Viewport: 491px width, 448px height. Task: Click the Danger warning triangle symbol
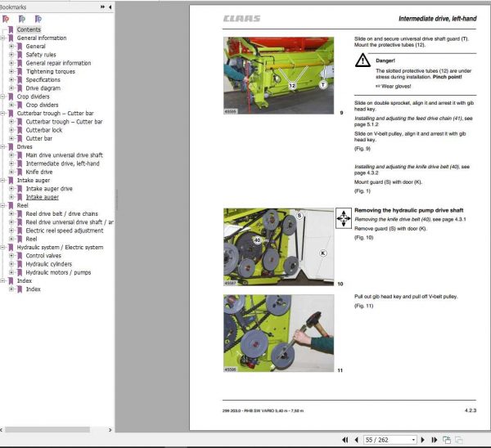coord(363,60)
